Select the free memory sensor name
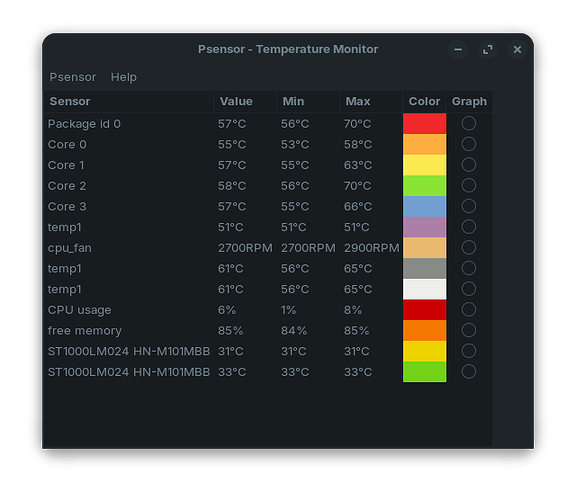 tap(85, 331)
